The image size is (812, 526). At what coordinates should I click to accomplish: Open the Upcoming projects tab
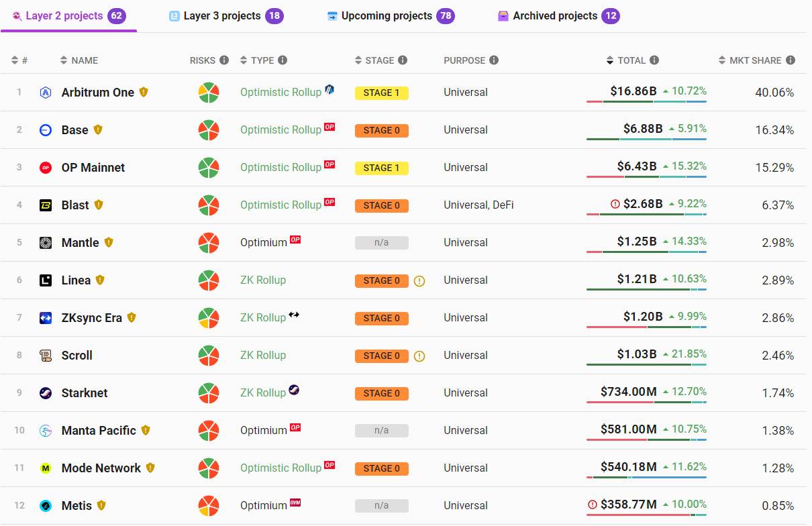391,15
